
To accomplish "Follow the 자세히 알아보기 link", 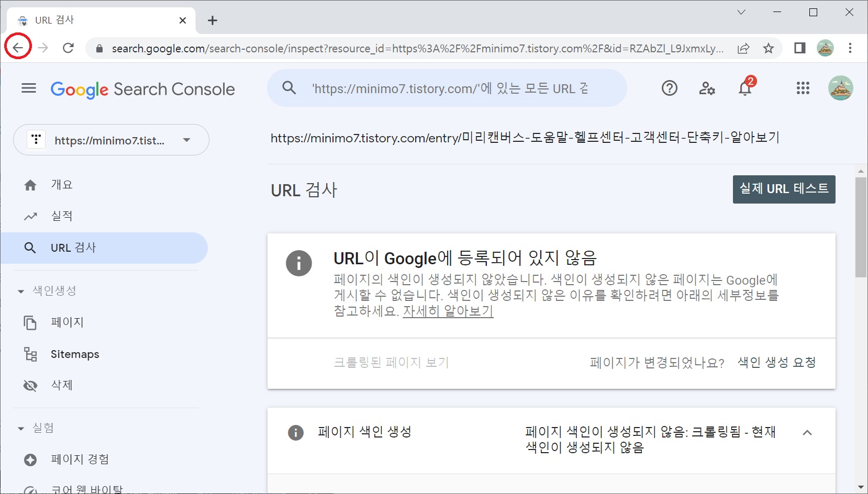I will point(448,311).
